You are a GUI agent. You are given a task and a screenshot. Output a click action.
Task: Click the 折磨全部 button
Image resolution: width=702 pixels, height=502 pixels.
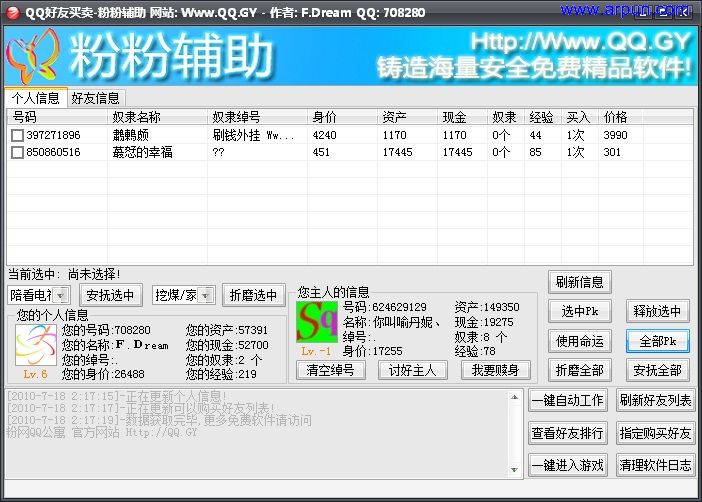[x=580, y=370]
